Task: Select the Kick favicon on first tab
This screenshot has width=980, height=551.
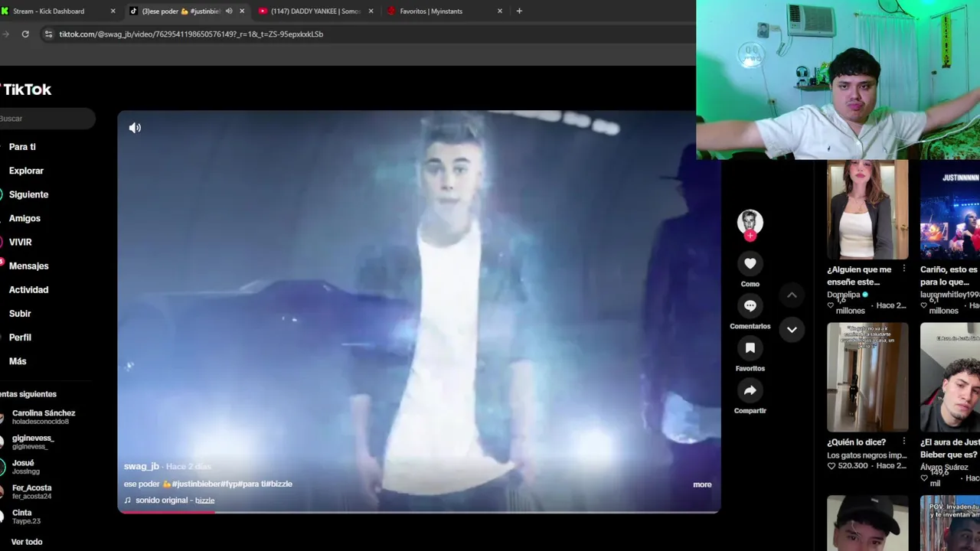Action: [x=4, y=11]
